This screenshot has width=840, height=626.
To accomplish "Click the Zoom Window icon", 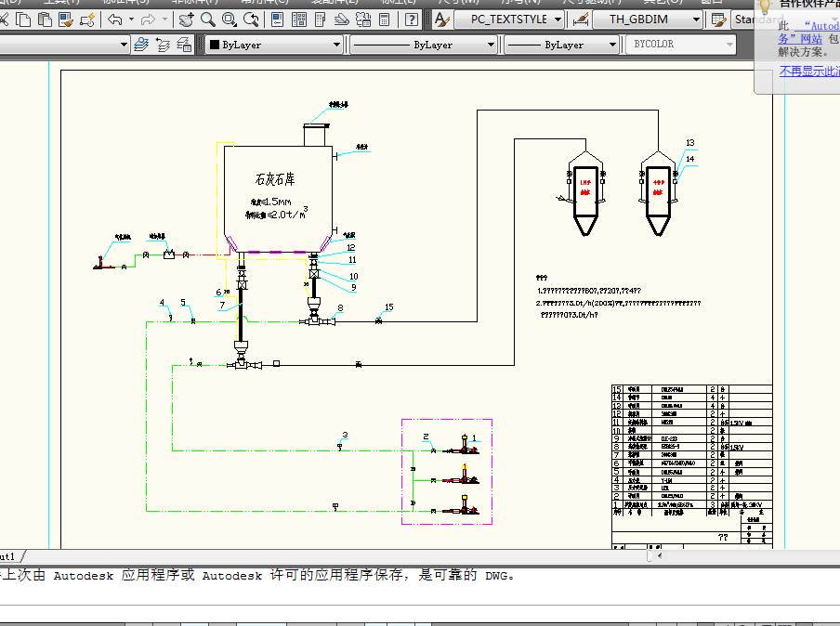I will [x=229, y=19].
